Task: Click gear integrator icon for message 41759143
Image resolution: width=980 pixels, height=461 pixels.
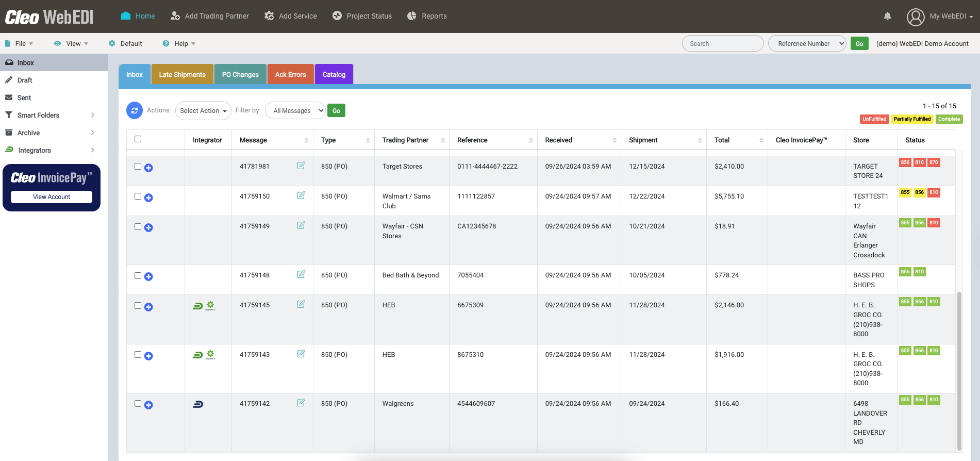Action: click(210, 354)
